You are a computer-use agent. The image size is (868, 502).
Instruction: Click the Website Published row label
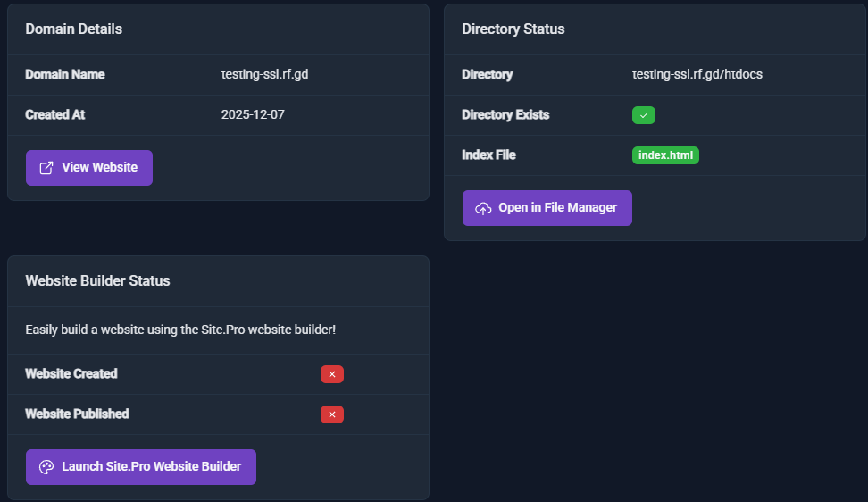coord(77,414)
